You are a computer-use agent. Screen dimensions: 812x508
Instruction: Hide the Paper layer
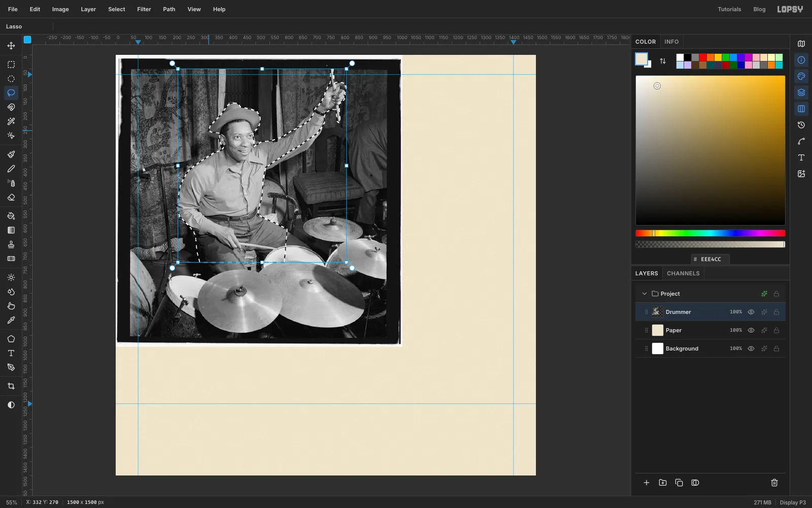tap(751, 330)
